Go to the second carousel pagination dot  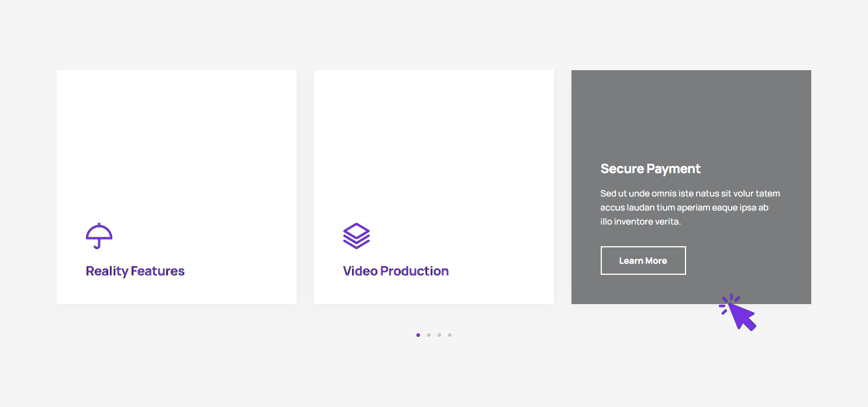pos(429,335)
